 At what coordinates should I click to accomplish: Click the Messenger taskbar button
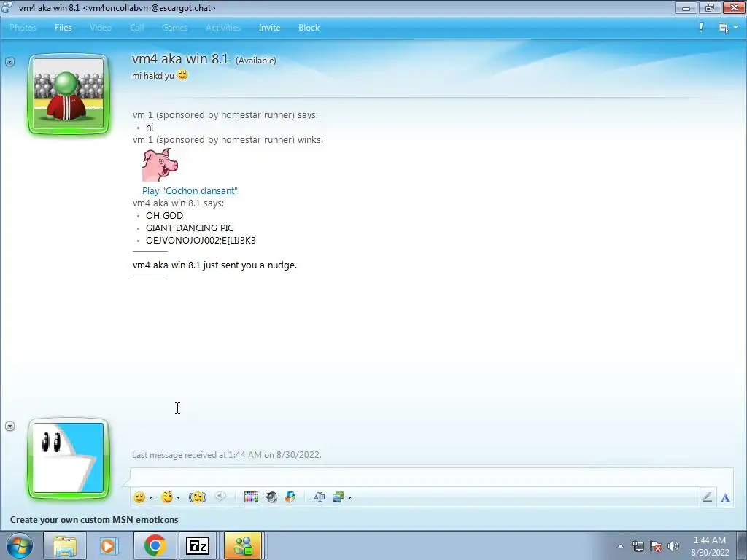243,545
